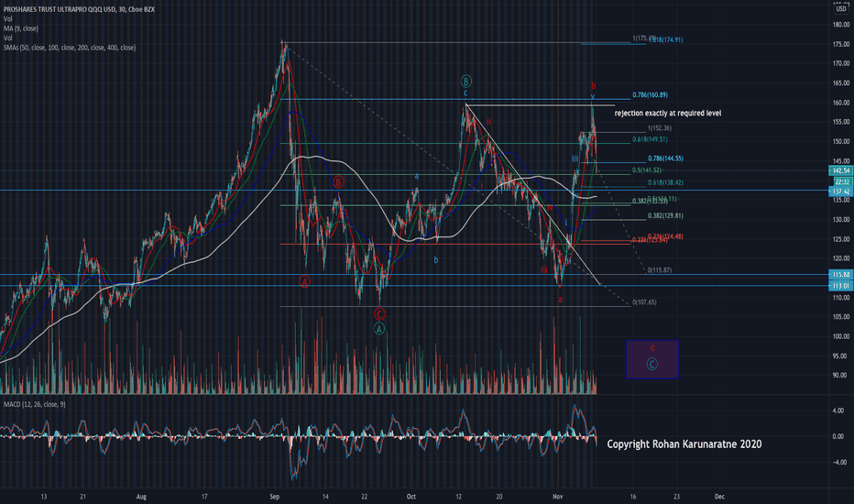This screenshot has width=854, height=504.
Task: Select the 0(115.87) Fibonacci label
Action: 659,270
